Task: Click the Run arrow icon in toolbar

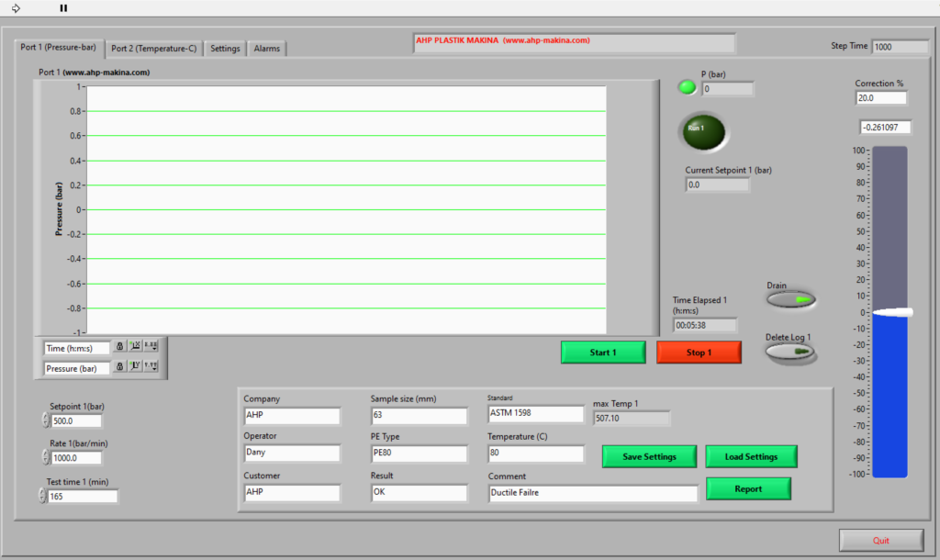Action: (x=16, y=8)
